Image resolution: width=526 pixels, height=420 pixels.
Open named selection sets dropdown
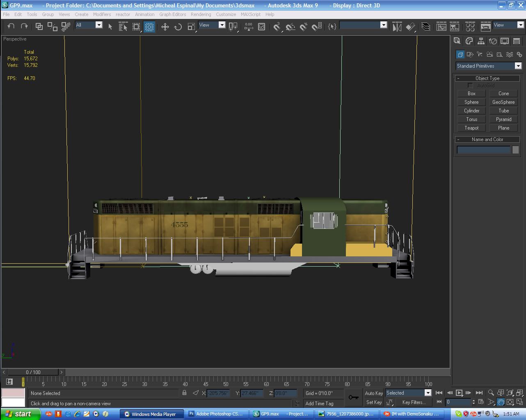point(363,25)
